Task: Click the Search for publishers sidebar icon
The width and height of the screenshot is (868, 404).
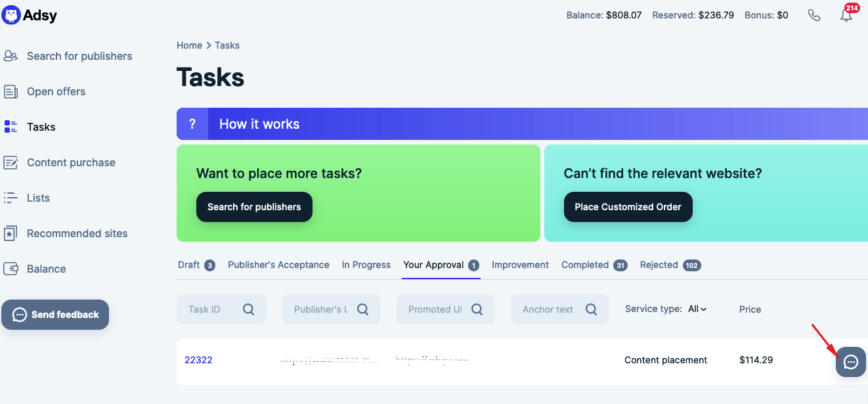Action: 11,56
